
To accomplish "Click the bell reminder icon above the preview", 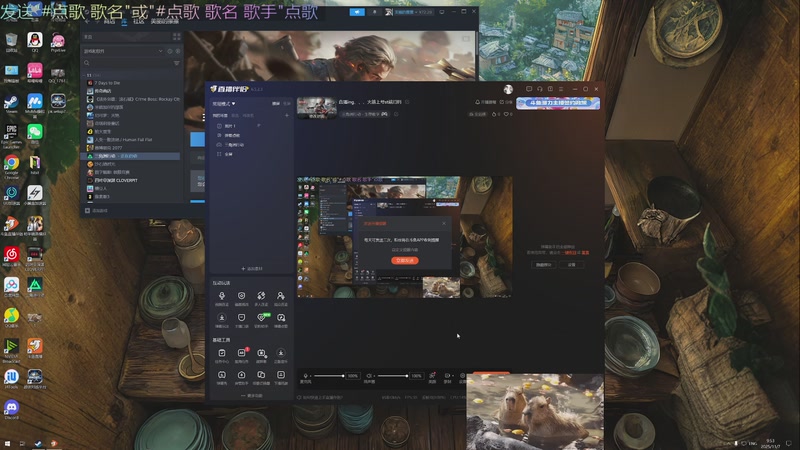I will [478, 102].
